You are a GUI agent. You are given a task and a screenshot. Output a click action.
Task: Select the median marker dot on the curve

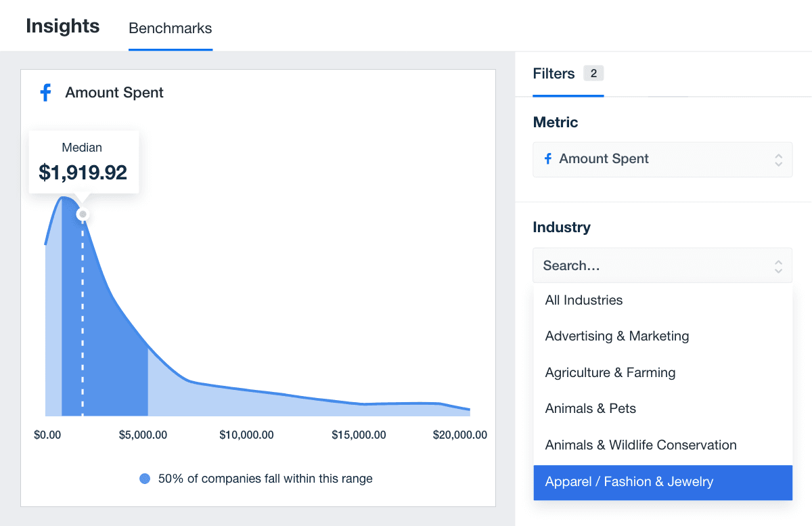[83, 214]
